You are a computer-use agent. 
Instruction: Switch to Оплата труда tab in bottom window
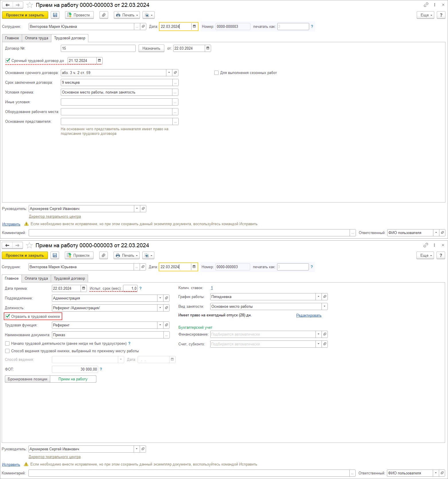point(36,278)
